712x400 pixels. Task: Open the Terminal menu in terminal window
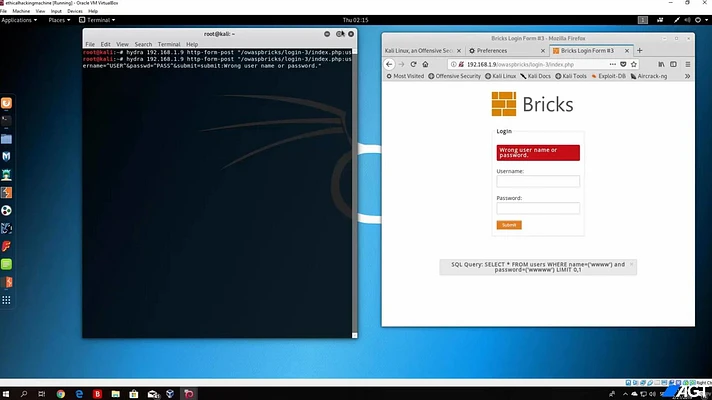point(169,44)
